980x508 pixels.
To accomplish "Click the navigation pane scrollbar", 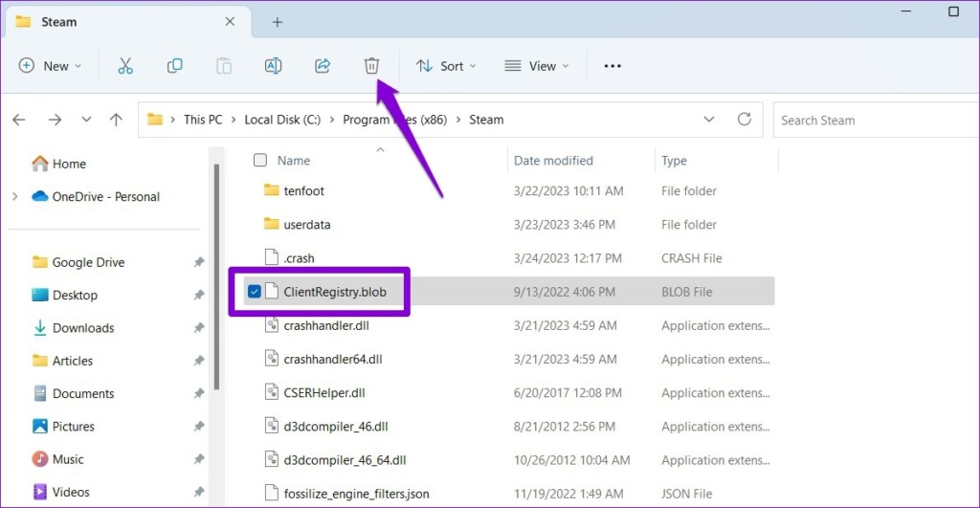I will (216, 276).
